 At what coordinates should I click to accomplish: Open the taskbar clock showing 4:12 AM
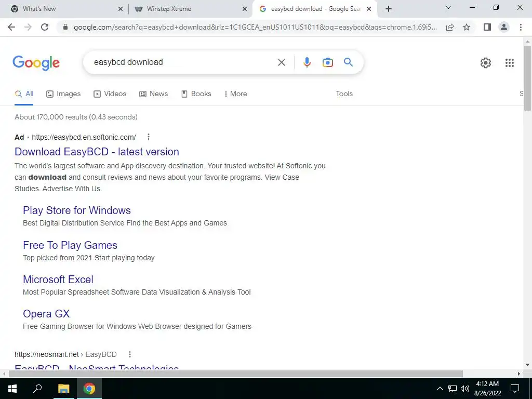click(487, 389)
